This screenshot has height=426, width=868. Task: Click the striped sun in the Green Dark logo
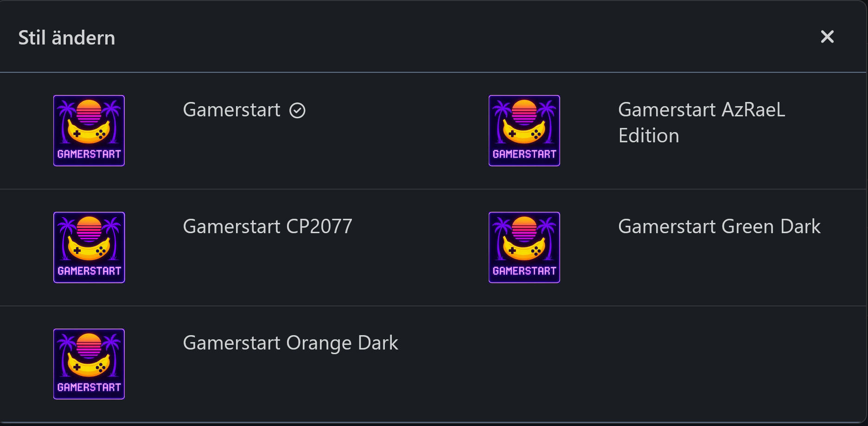[x=524, y=228]
